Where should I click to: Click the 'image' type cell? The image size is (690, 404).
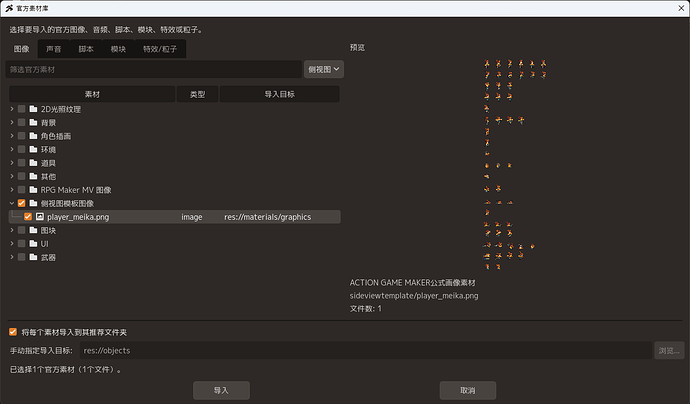click(x=192, y=217)
